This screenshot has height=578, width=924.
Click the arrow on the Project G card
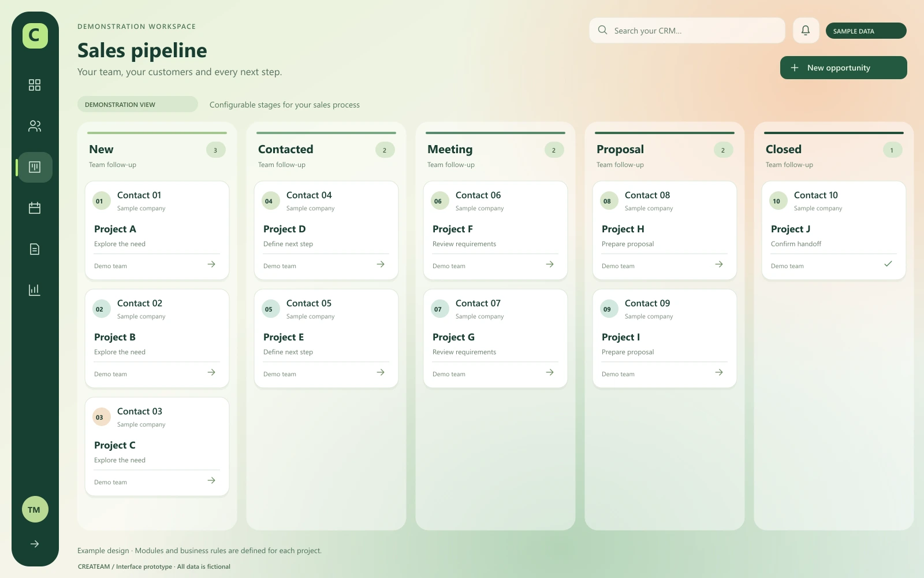(x=550, y=372)
